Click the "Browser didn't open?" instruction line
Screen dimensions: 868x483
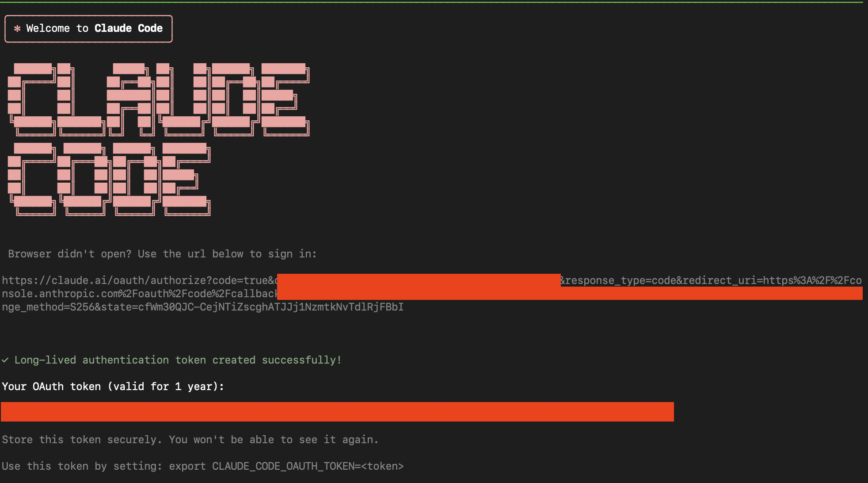pos(162,254)
